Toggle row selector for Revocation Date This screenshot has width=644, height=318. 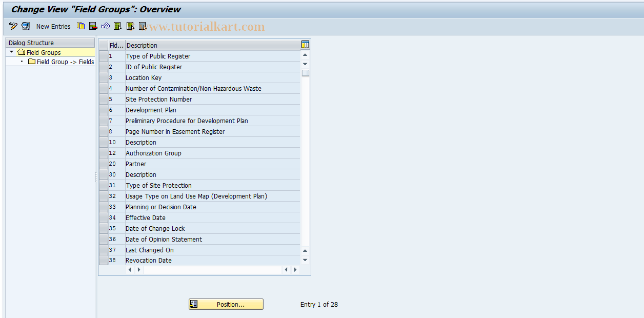click(x=104, y=260)
